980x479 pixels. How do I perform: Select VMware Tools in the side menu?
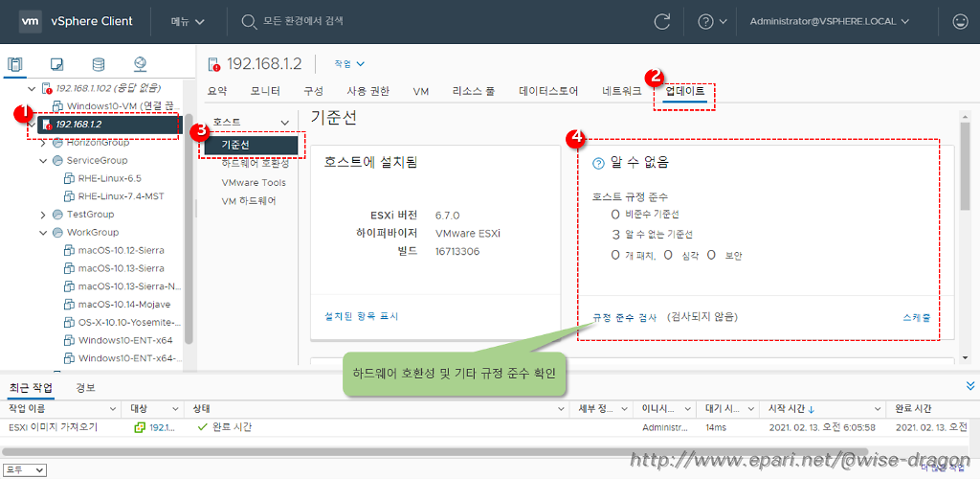pyautogui.click(x=253, y=183)
